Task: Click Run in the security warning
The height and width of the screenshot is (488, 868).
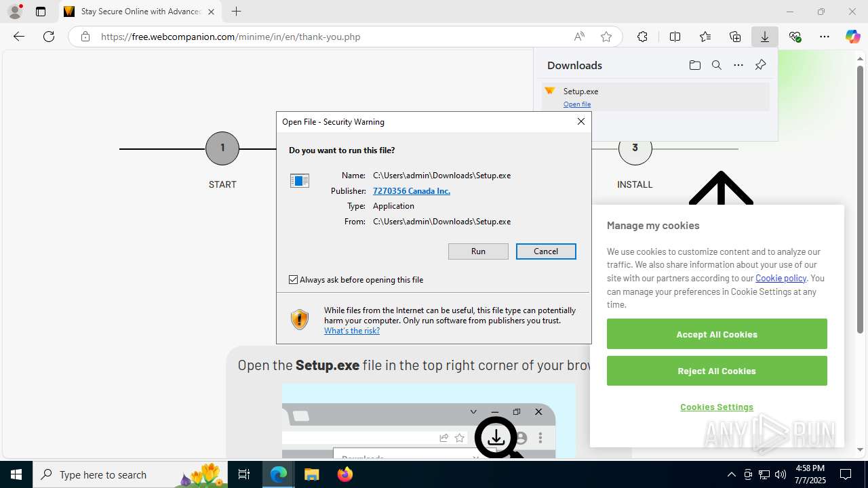Action: pyautogui.click(x=478, y=251)
